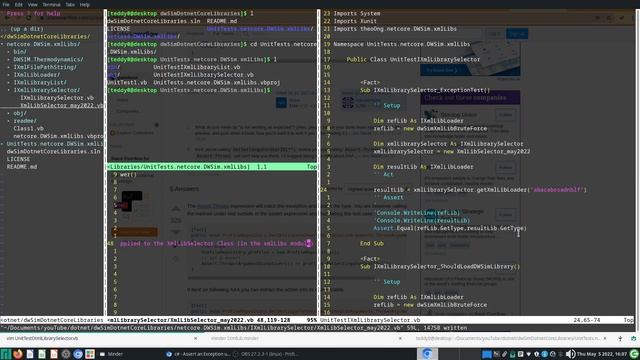This screenshot has height=360, width=640.
Task: Open the Terminal menu
Action: (x=51, y=4)
